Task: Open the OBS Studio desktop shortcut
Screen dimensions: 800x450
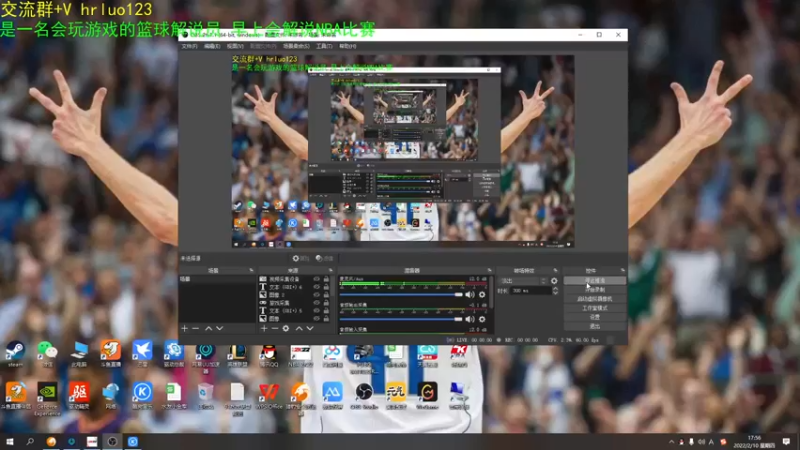Action: pos(364,396)
